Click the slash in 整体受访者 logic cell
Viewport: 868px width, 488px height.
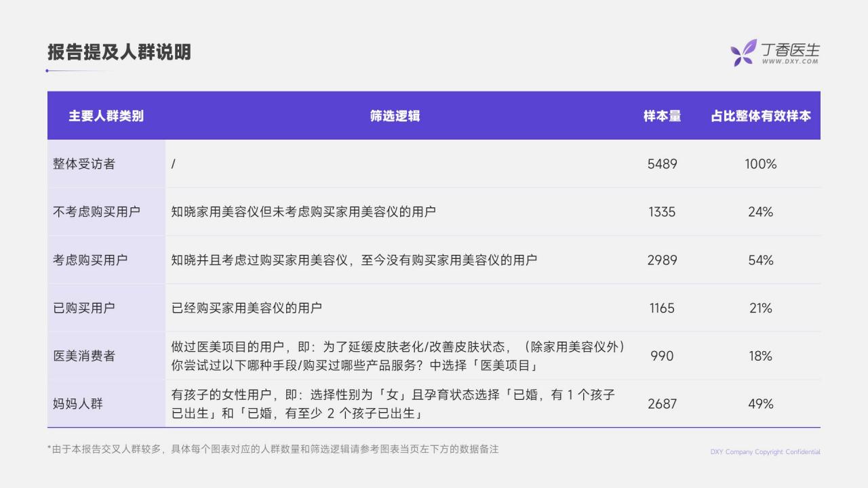point(174,164)
